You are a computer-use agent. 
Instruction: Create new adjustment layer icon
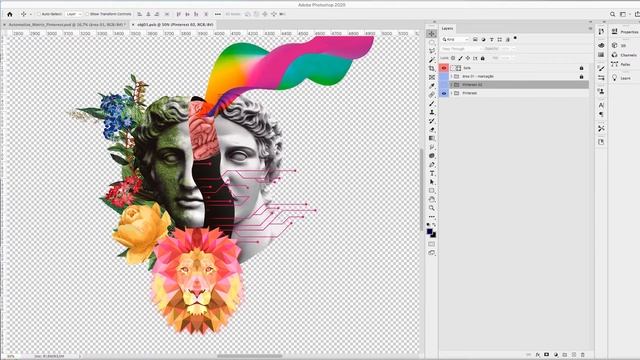(x=556, y=355)
